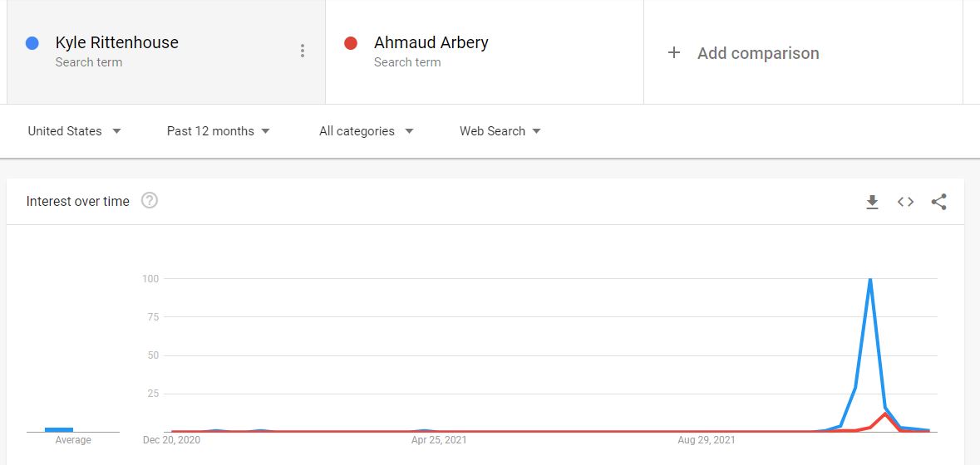The image size is (980, 465).
Task: Expand the United States region dropdown
Action: pyautogui.click(x=74, y=131)
